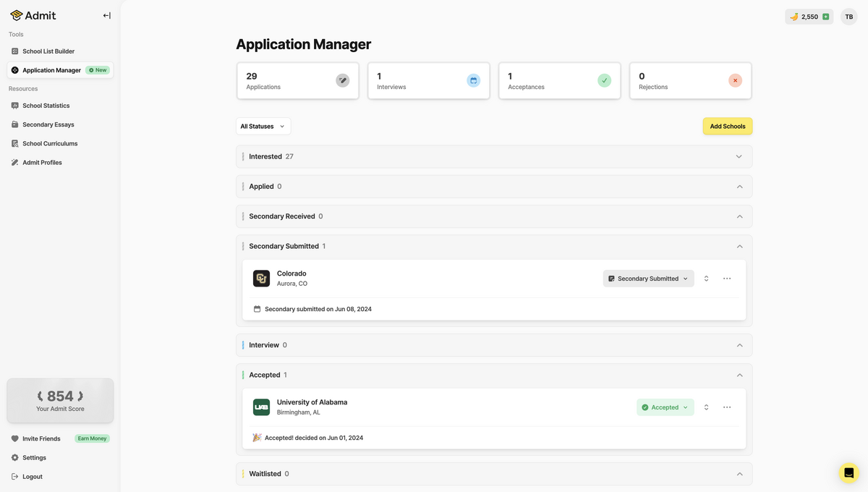This screenshot has height=492, width=868.
Task: Open the Accepted status dropdown for Alabama
Action: click(665, 407)
